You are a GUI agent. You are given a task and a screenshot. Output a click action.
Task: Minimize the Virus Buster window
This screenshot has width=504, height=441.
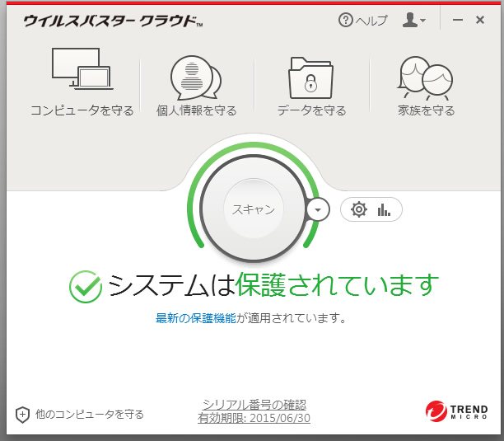pyautogui.click(x=457, y=20)
